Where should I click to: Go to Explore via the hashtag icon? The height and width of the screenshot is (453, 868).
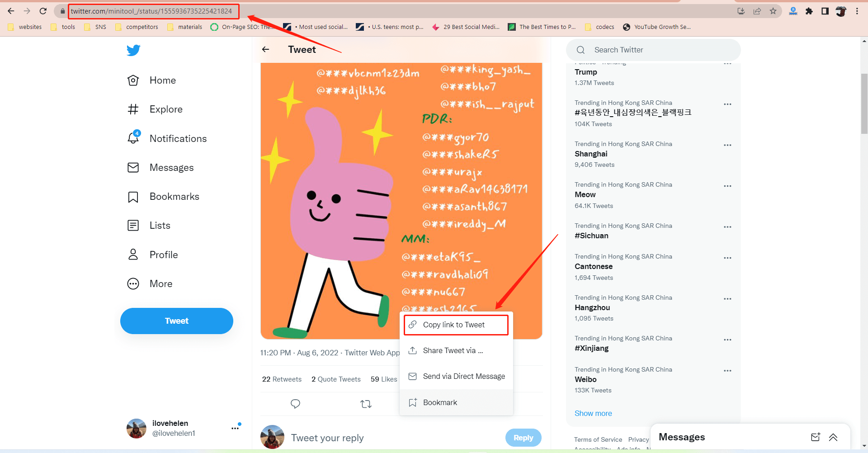(133, 109)
